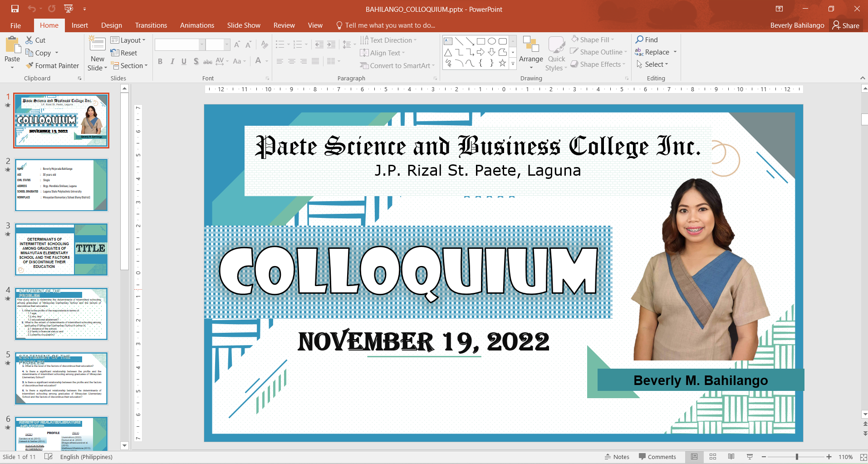This screenshot has width=868, height=464.
Task: Open the Beverly Bahilango account menu
Action: click(x=797, y=25)
